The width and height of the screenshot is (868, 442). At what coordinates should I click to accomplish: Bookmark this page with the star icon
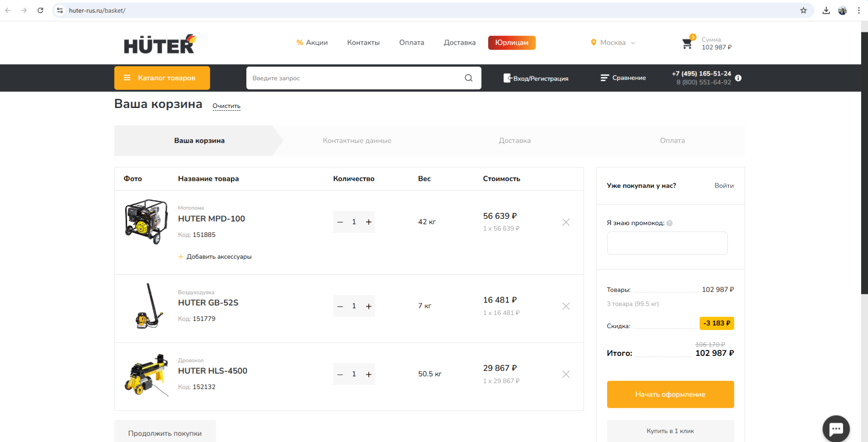[803, 10]
